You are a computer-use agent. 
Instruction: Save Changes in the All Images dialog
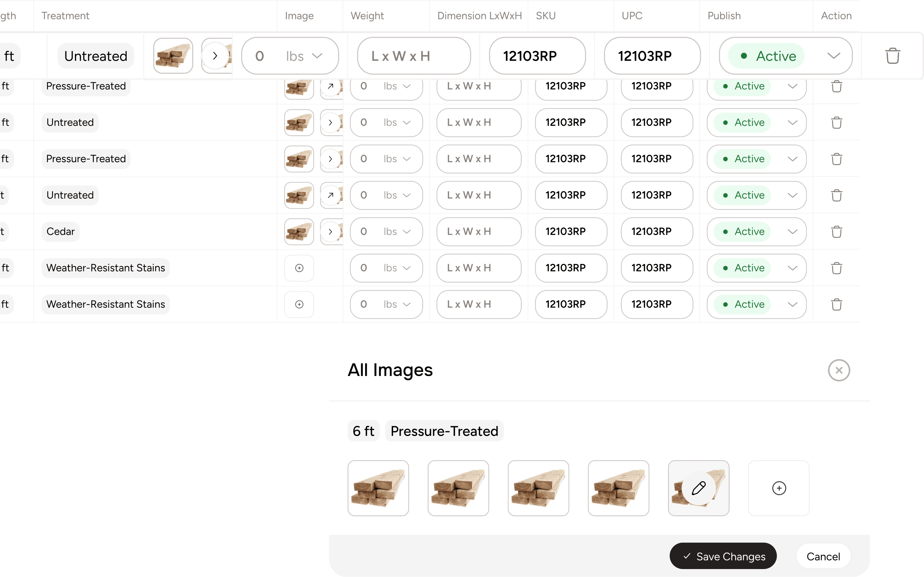[723, 556]
